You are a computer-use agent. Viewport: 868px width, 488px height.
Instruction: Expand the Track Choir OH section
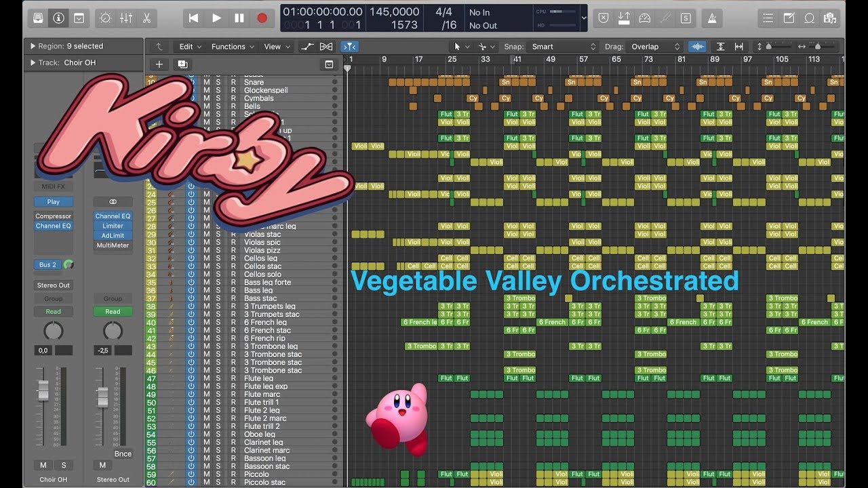pos(33,62)
